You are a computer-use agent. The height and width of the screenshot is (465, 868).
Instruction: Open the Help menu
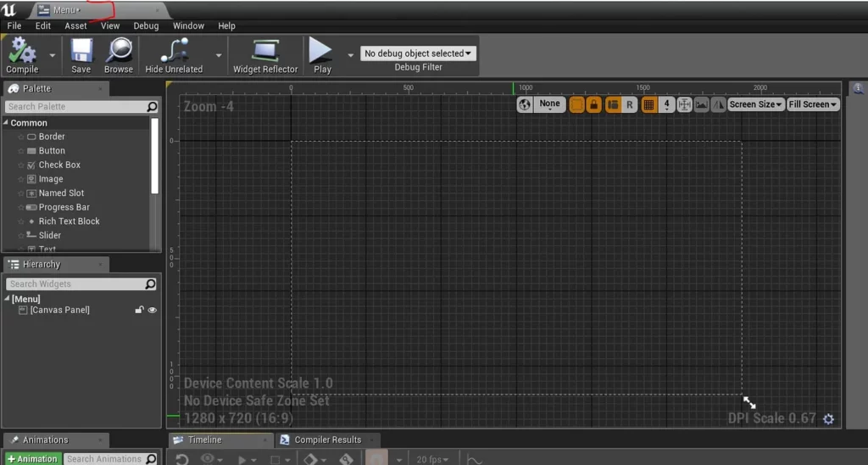coord(226,25)
